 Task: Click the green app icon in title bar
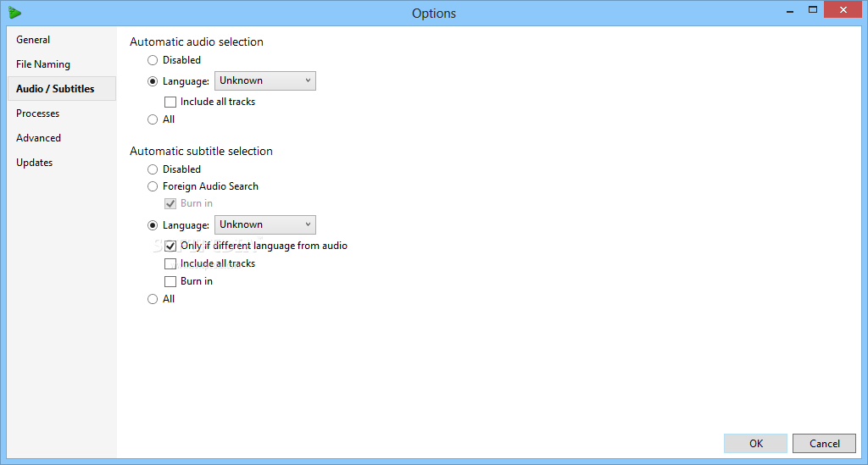coord(15,13)
